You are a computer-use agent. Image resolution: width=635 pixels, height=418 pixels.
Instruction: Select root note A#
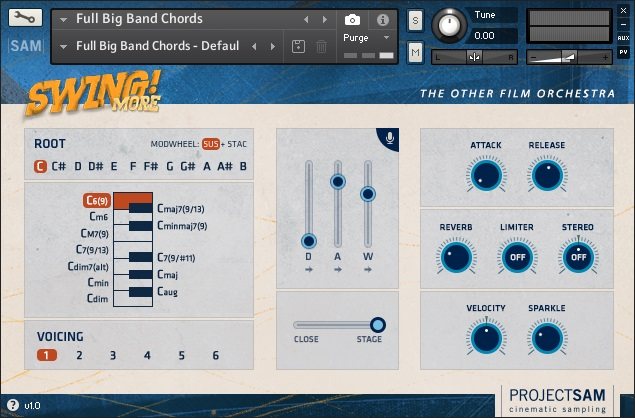[x=225, y=166]
